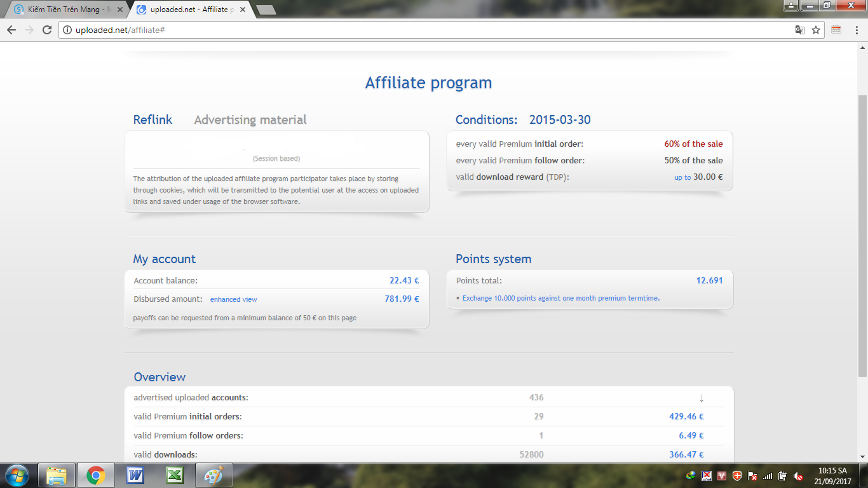Switch to the Advertising material tab
The image size is (868, 488).
[x=250, y=119]
